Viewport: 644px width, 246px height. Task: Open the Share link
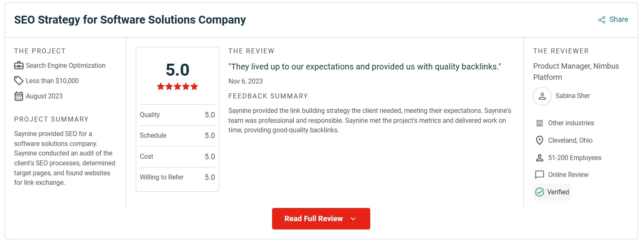[x=619, y=19]
